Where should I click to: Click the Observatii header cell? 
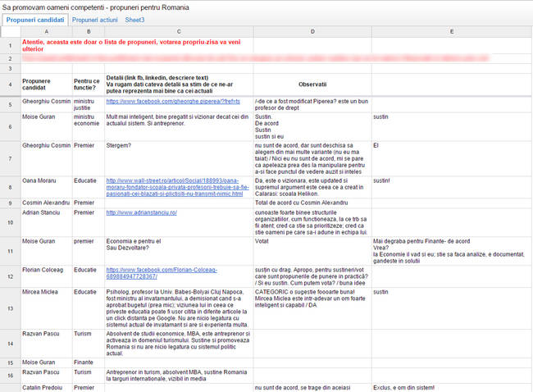click(x=312, y=84)
